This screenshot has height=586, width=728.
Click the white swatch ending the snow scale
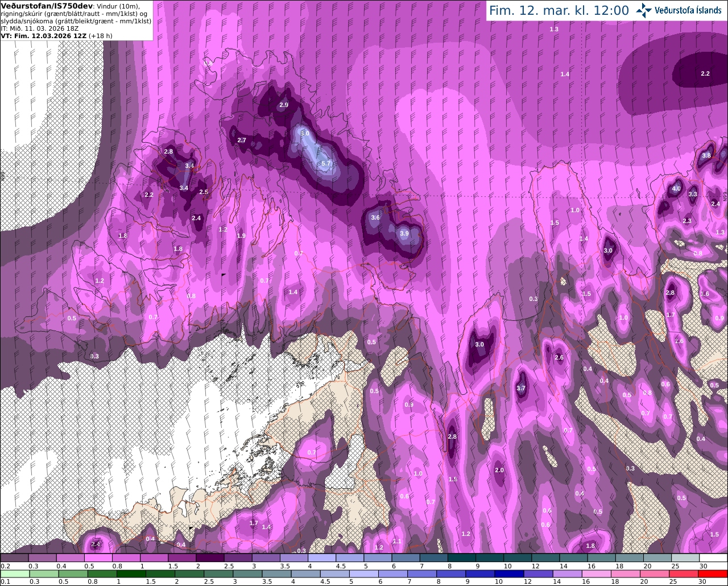[x=713, y=558]
